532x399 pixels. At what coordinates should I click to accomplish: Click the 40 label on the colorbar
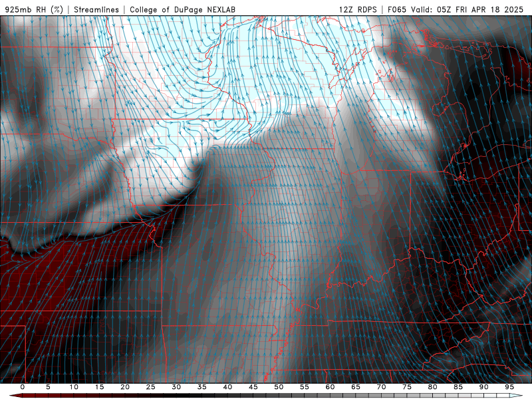point(227,387)
